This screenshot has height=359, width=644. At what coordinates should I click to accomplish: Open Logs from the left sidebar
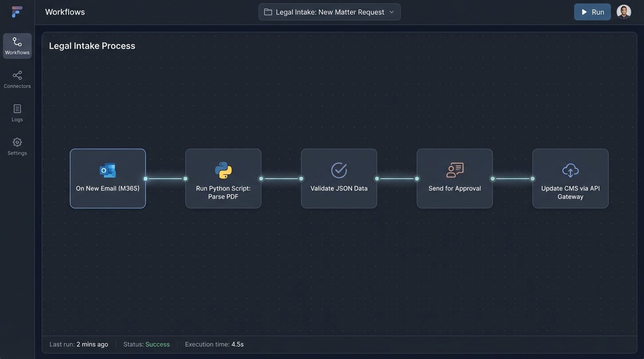click(x=17, y=108)
